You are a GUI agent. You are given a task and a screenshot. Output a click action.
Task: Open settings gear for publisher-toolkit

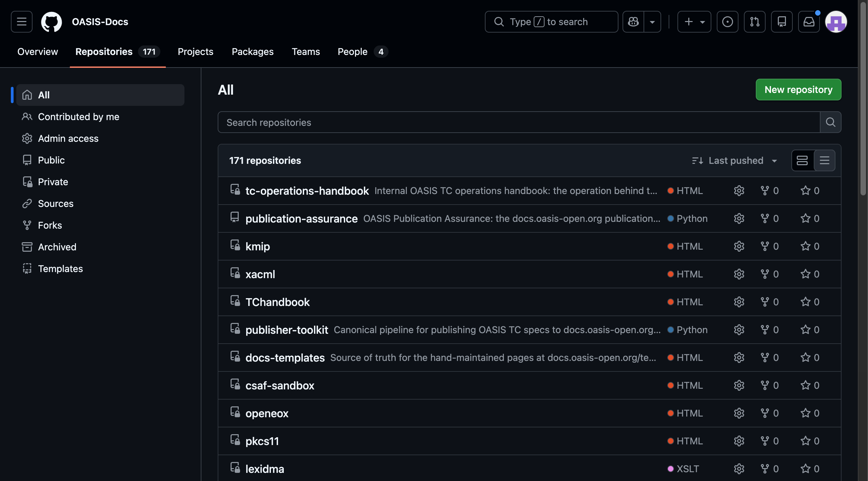click(739, 330)
